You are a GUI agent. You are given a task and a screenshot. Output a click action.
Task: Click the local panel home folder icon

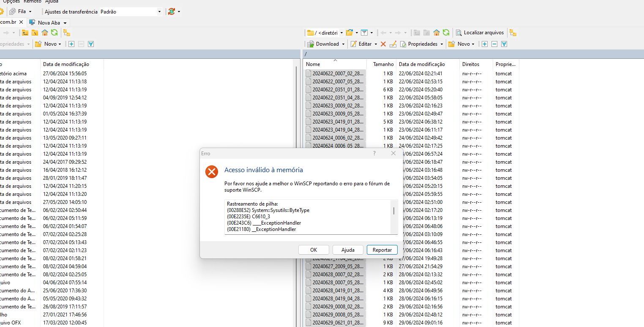[44, 33]
